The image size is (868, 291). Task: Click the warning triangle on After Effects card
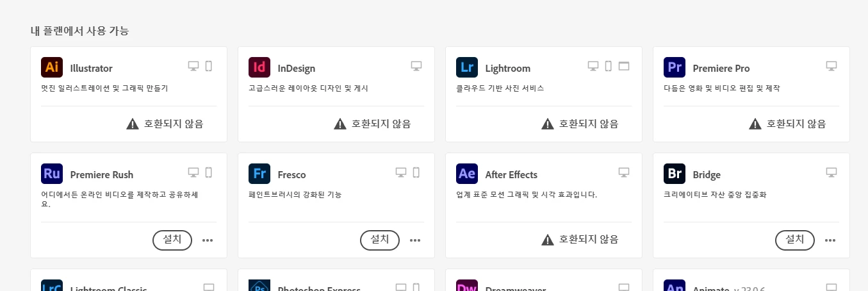point(548,240)
